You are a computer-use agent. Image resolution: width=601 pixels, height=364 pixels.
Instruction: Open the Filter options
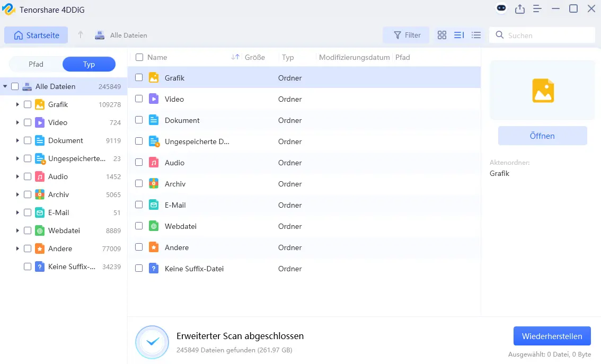click(406, 35)
